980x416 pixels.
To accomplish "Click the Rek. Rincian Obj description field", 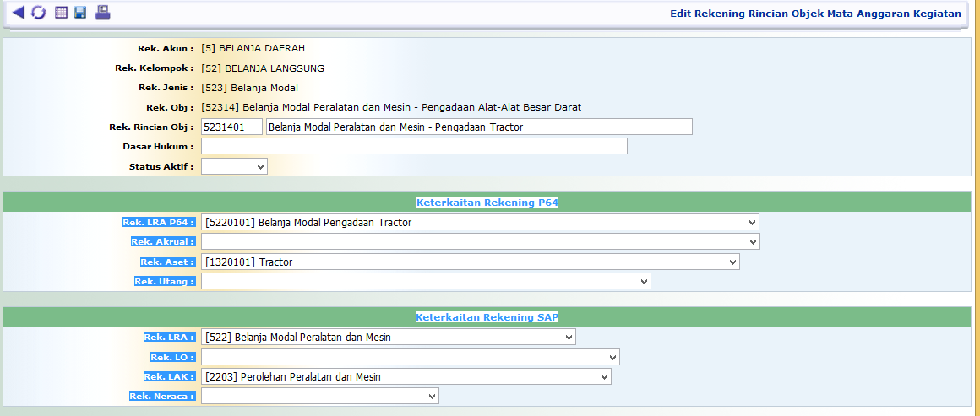I will point(478,127).
